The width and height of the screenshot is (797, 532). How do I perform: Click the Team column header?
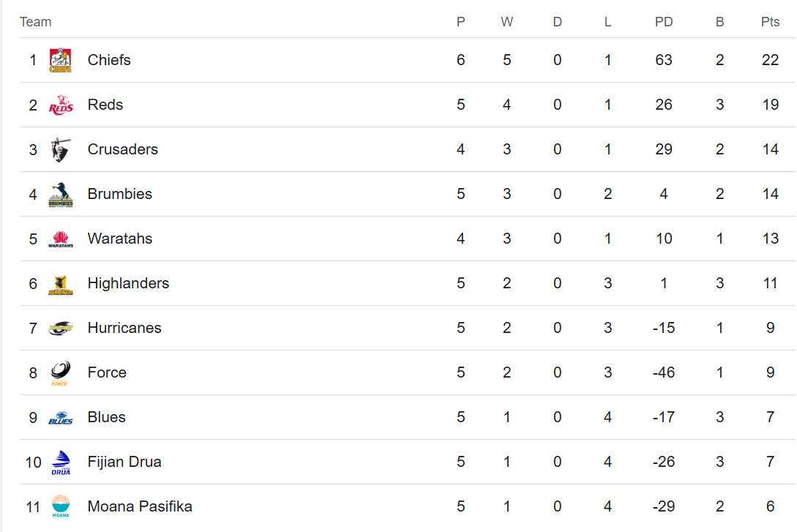pos(35,22)
